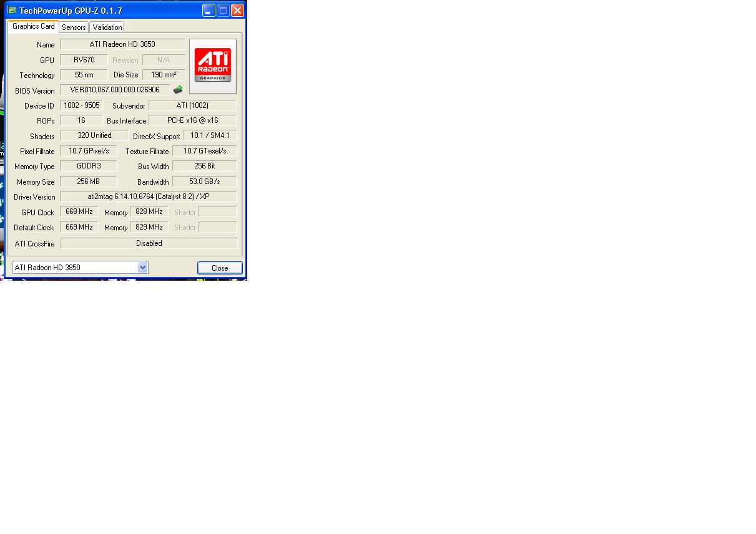Click the 828 MHz memory clock value

coord(149,211)
